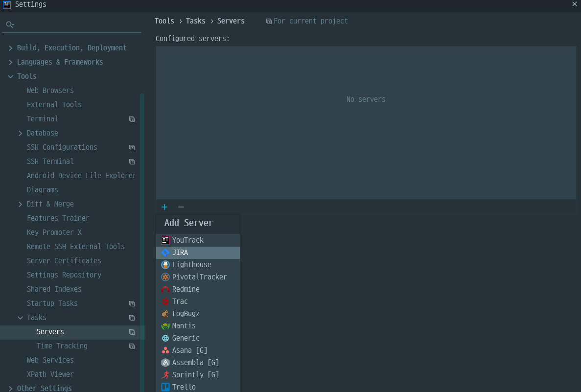The height and width of the screenshot is (392, 581).
Task: Click the PivotalTracker icon
Action: pos(165,277)
